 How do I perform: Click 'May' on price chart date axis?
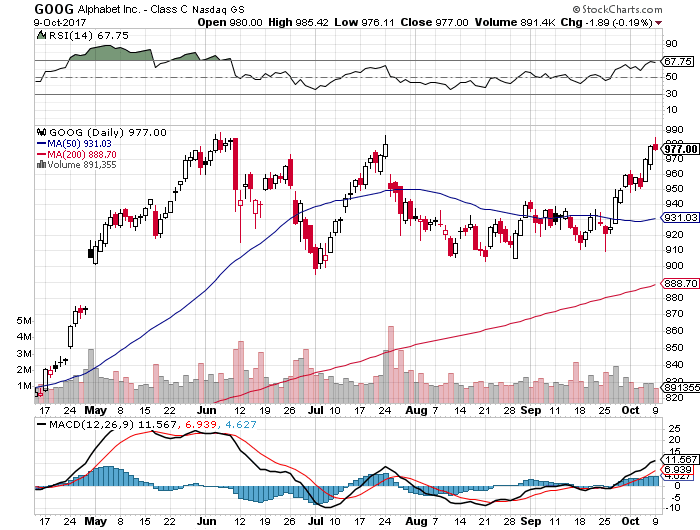click(96, 410)
